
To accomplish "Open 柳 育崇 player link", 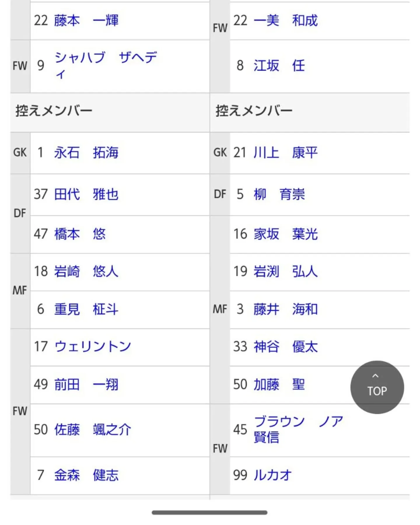I will (x=279, y=194).
